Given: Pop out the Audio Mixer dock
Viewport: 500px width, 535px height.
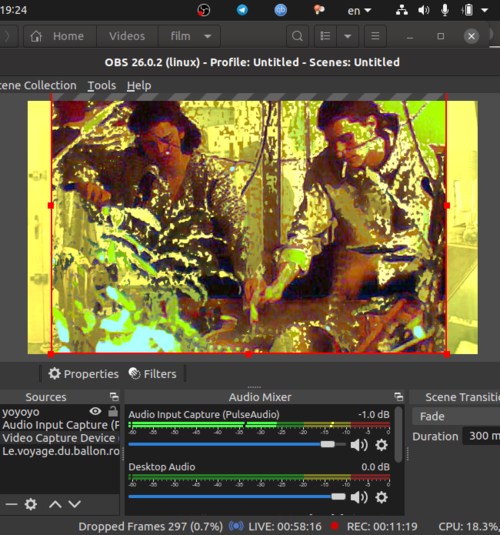Looking at the screenshot, I should 399,396.
